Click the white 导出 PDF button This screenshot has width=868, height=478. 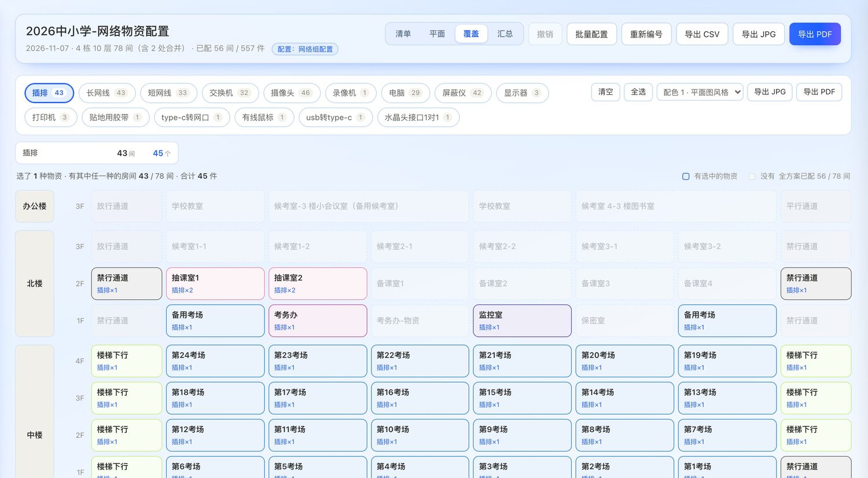[x=819, y=92]
